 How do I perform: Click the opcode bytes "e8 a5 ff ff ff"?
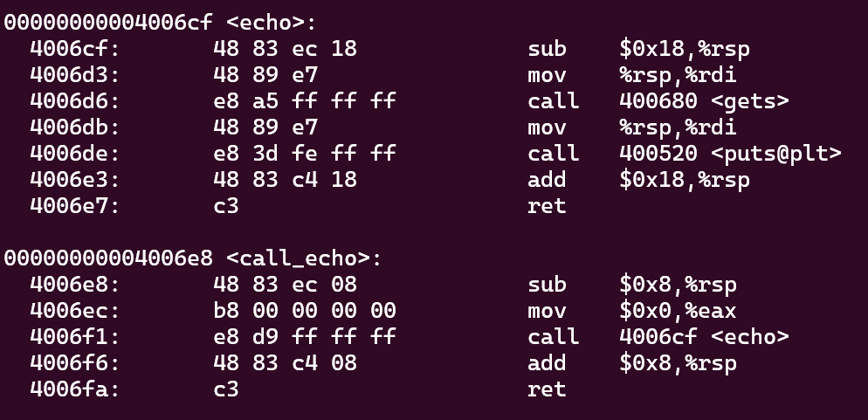304,101
